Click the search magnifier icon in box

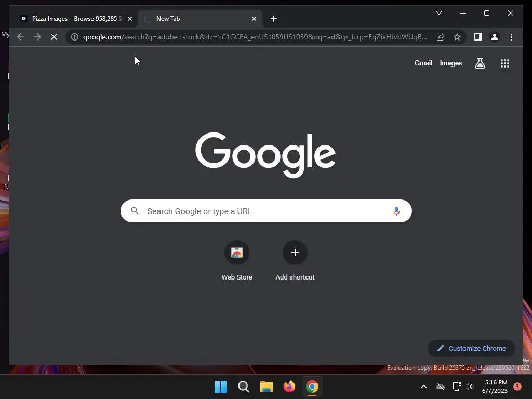click(x=135, y=211)
